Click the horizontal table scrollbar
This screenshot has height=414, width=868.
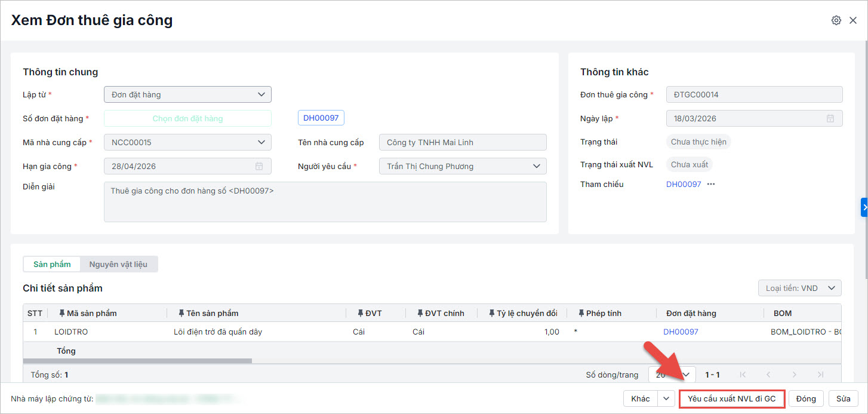tap(137, 361)
